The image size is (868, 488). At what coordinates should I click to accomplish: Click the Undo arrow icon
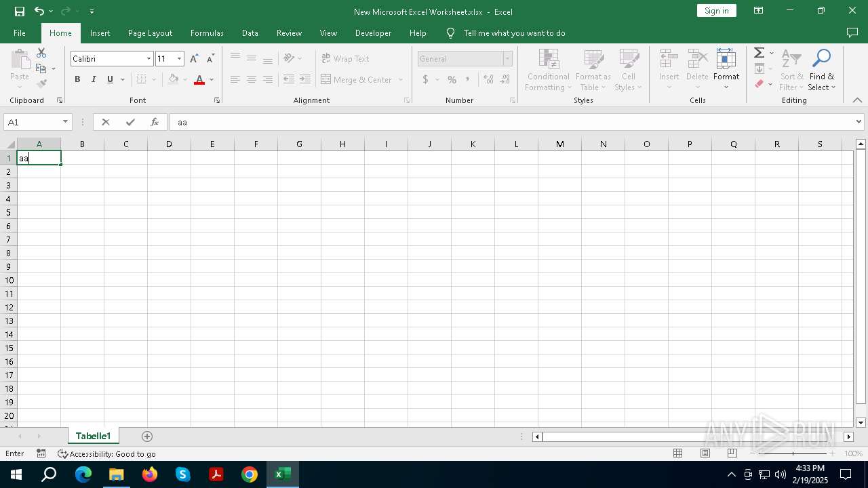[39, 11]
